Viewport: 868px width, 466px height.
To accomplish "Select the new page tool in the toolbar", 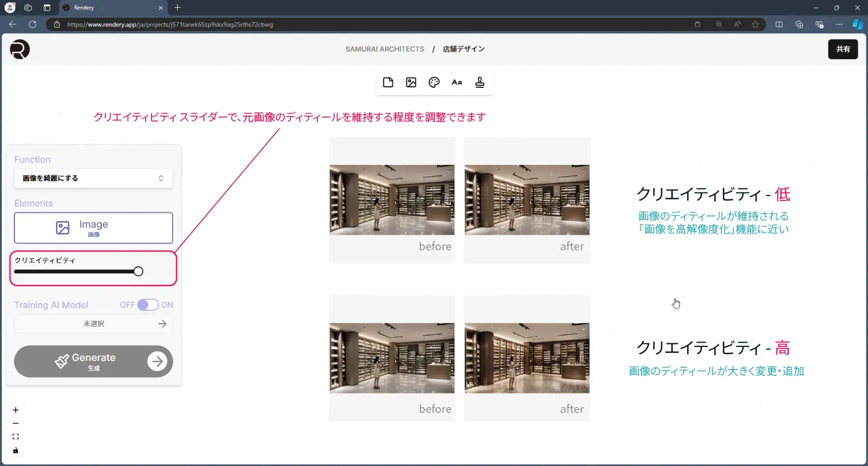I will tap(388, 82).
